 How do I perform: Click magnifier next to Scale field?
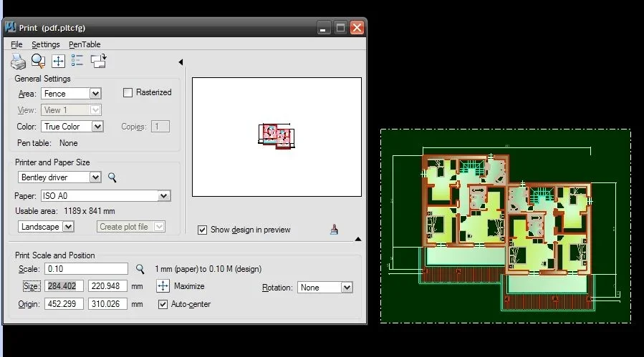point(140,269)
